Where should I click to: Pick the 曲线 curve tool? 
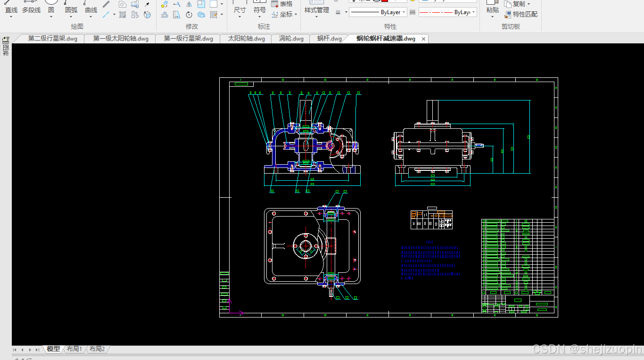pyautogui.click(x=91, y=8)
